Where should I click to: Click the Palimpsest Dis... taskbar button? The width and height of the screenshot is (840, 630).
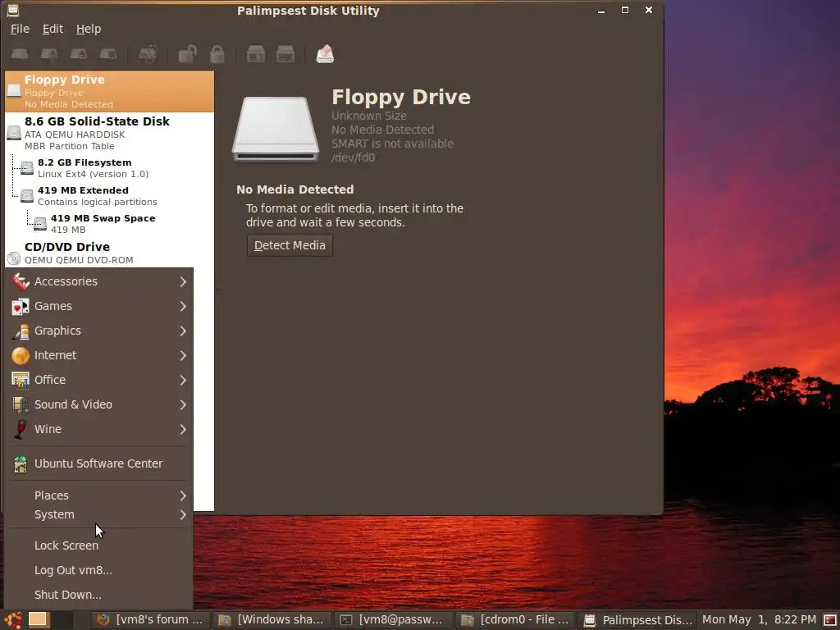coord(637,620)
